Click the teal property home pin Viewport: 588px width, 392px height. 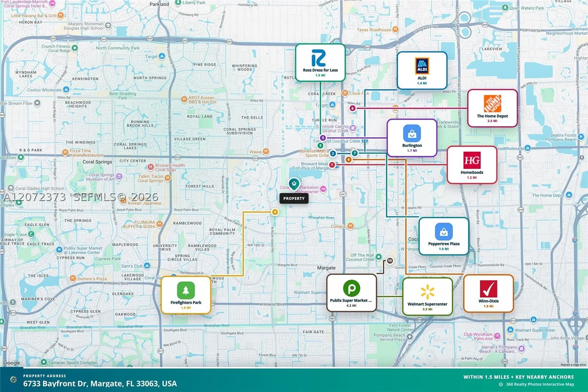[x=294, y=184]
